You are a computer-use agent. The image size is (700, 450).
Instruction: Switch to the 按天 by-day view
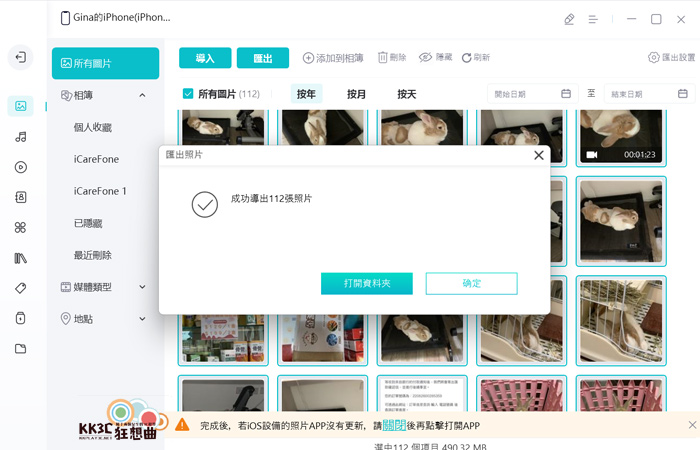click(x=407, y=94)
